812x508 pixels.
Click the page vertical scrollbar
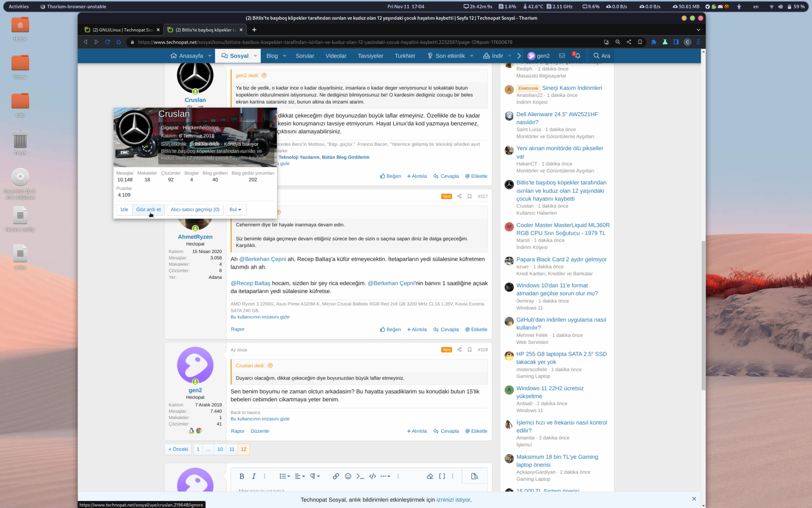[703, 315]
